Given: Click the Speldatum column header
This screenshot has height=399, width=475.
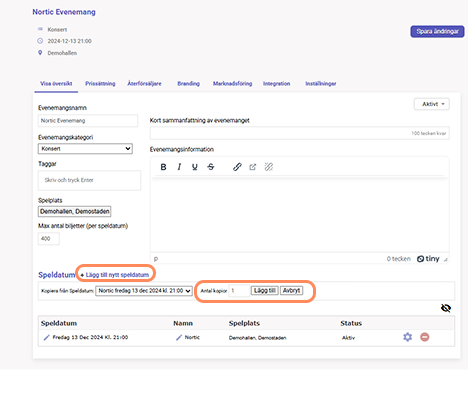Looking at the screenshot, I should (59, 323).
